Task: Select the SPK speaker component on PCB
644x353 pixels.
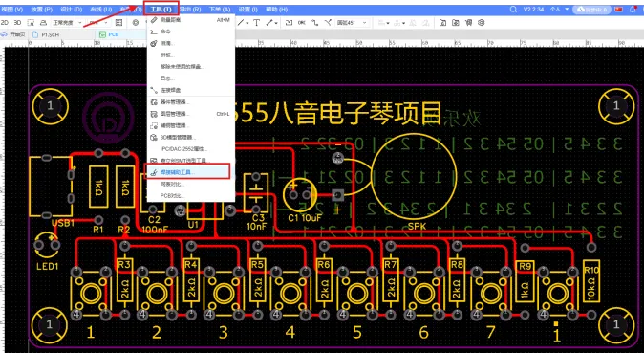Action: [413, 176]
